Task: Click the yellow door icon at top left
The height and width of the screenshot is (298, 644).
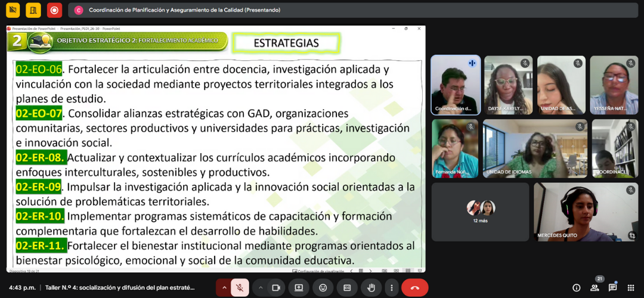Action: (x=33, y=10)
